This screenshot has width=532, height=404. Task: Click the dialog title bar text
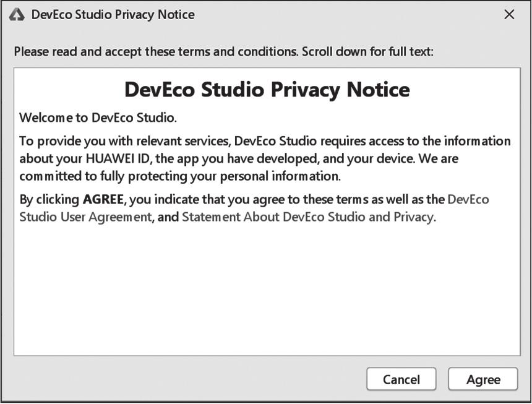(113, 14)
